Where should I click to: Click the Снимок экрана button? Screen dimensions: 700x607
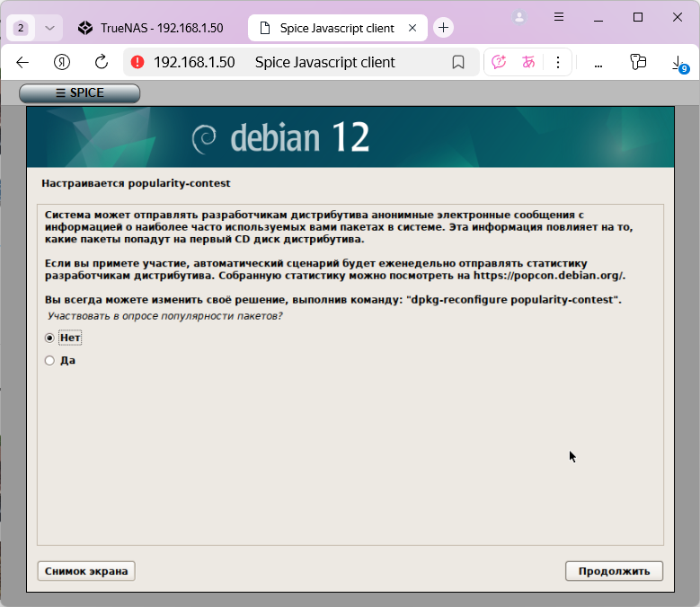click(x=86, y=571)
